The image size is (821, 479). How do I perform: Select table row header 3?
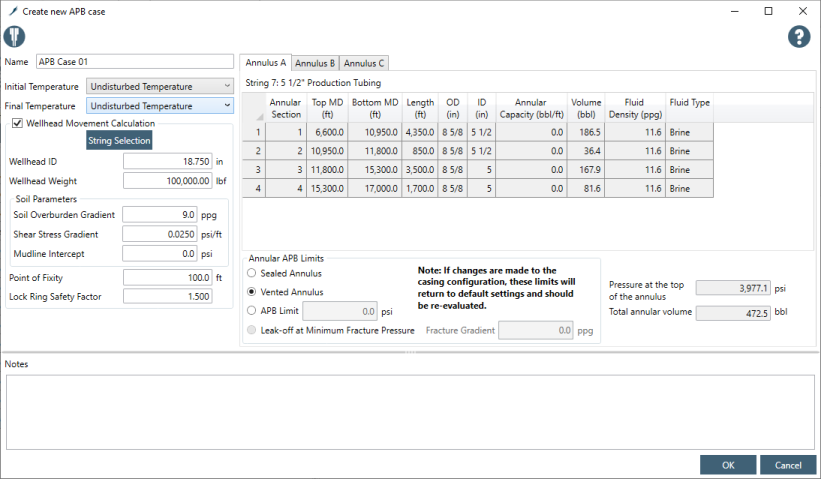pos(254,170)
